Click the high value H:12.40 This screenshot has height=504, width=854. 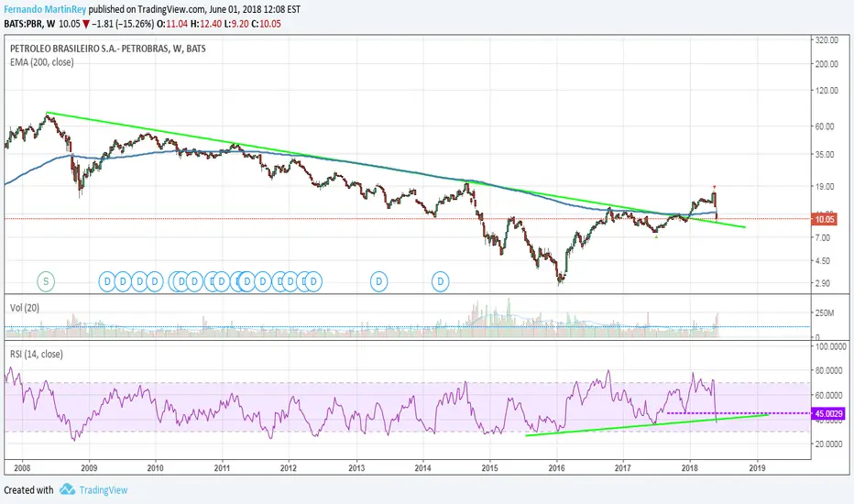pyautogui.click(x=206, y=24)
